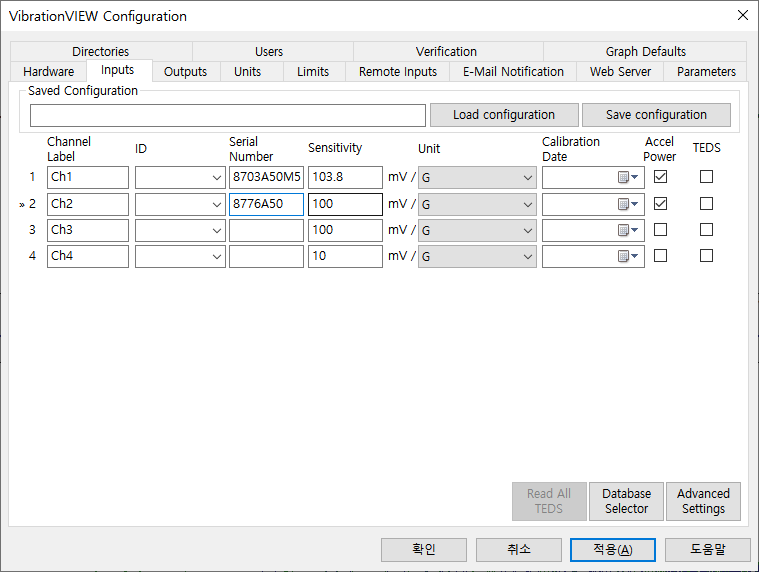Open the Parameters tab
The image size is (759, 572).
click(706, 72)
